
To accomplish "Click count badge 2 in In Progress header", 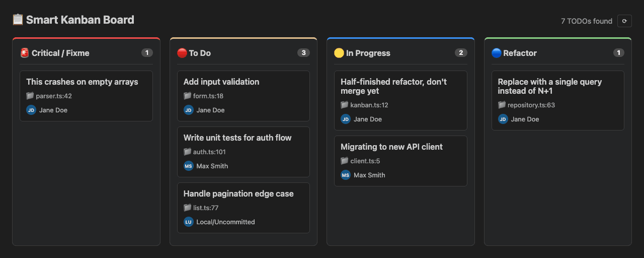I will 461,52.
